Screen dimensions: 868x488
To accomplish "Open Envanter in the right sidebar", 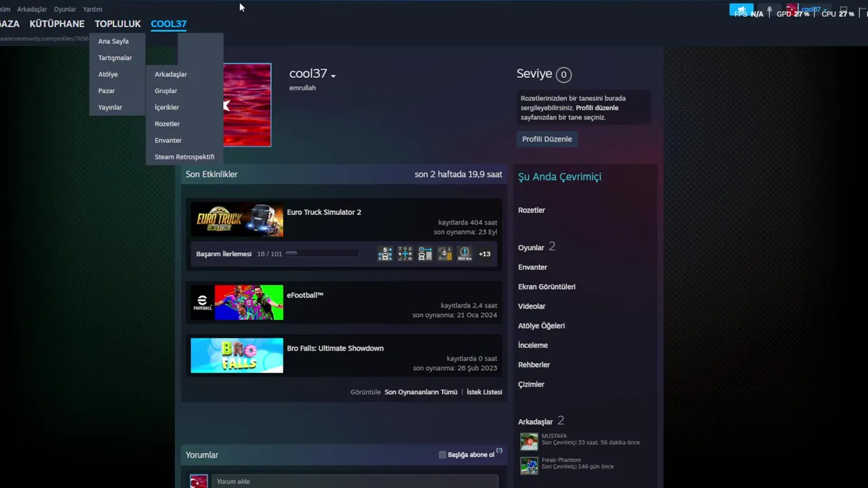I will (532, 267).
